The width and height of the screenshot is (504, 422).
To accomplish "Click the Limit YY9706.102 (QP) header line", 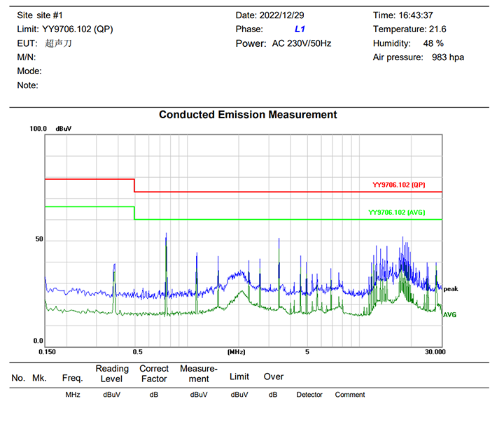I will [x=65, y=29].
